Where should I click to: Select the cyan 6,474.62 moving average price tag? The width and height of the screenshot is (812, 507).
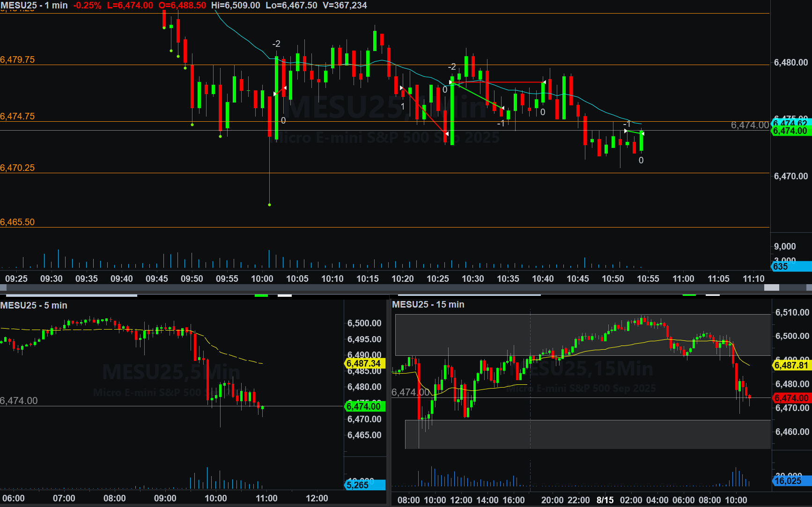pyautogui.click(x=790, y=123)
